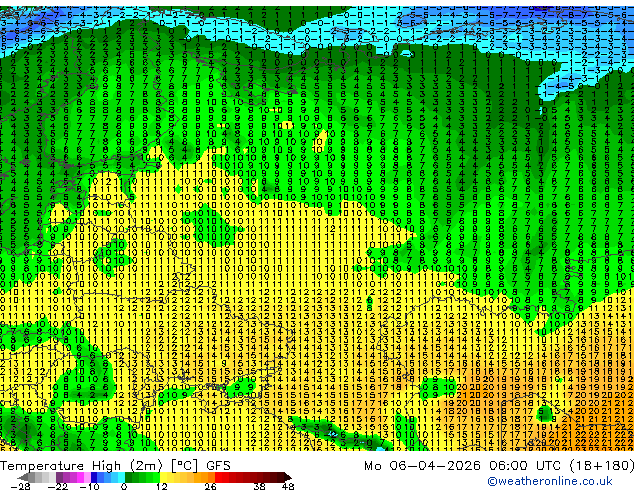The height and width of the screenshot is (490, 634).
Task: Click the '0' legend scale label
Action: 124,486
